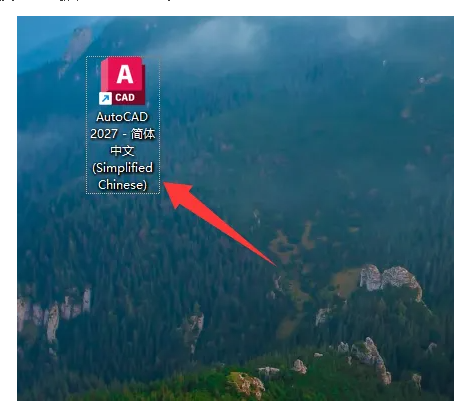
Task: Click the dark red shadow edge of AutoCAD icon
Action: point(143,85)
